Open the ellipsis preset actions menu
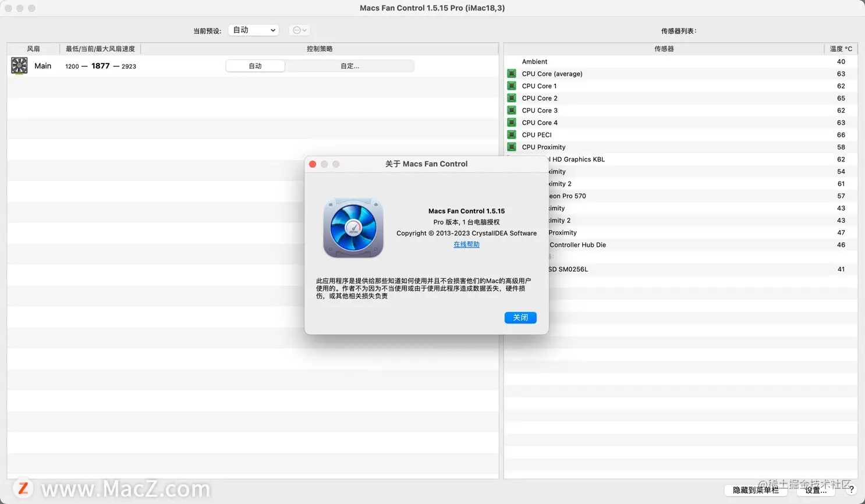The width and height of the screenshot is (865, 504). 299,30
